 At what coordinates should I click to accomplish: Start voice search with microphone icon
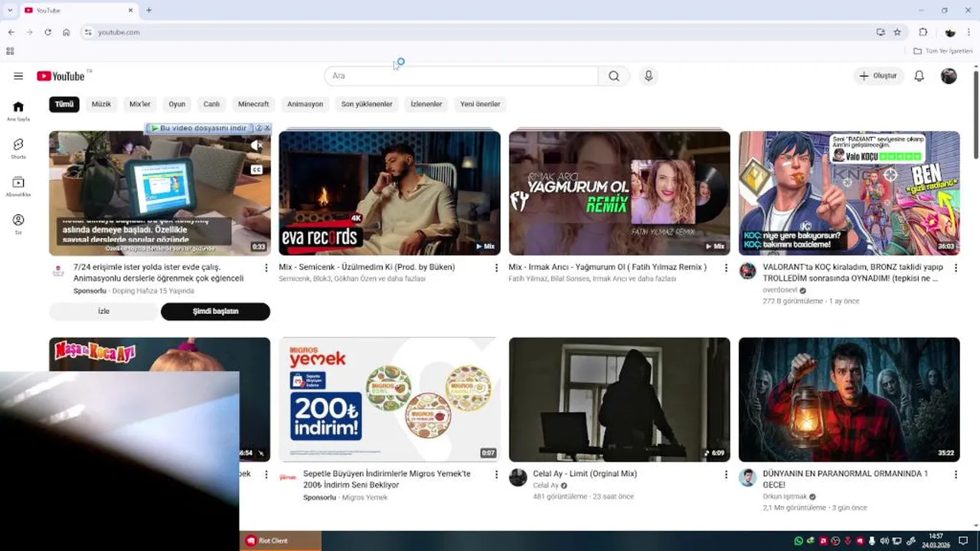click(648, 76)
